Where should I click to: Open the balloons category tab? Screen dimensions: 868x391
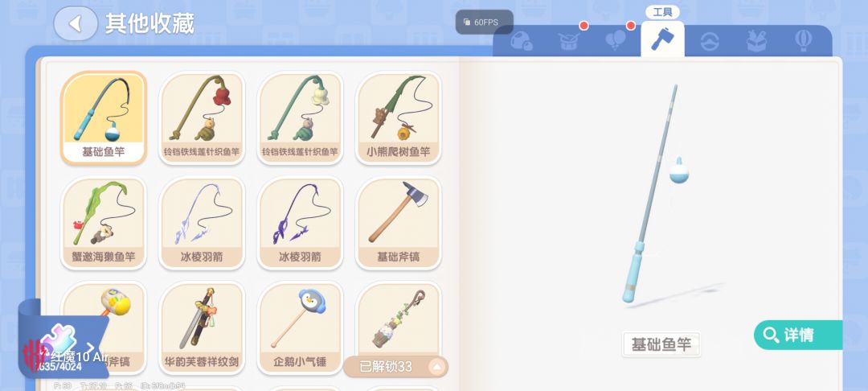[616, 40]
